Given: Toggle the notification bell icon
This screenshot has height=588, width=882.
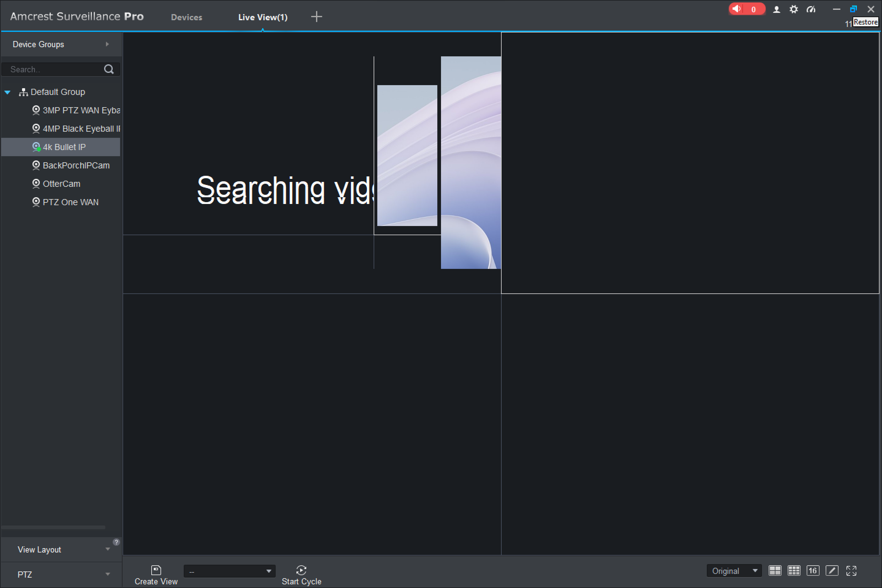Looking at the screenshot, I should tap(740, 9).
